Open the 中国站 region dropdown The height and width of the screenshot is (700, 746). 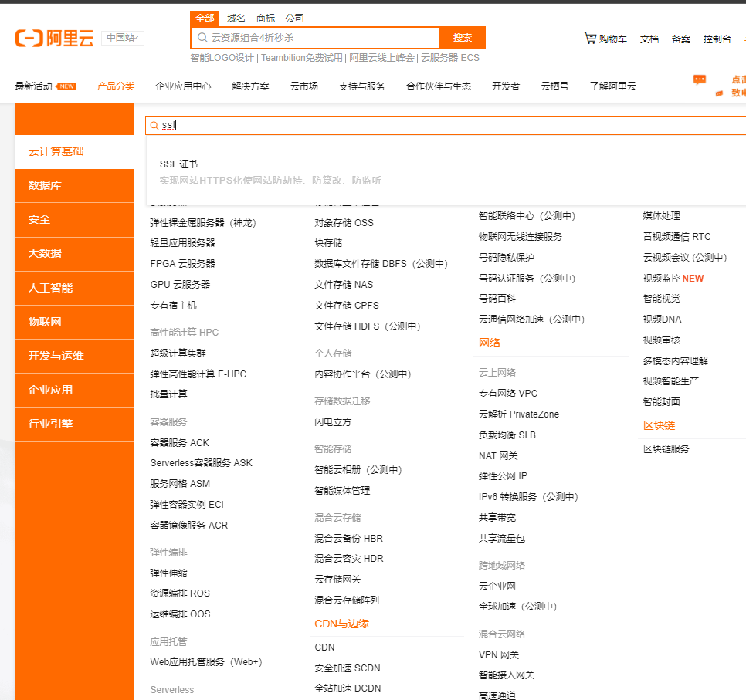tap(123, 38)
